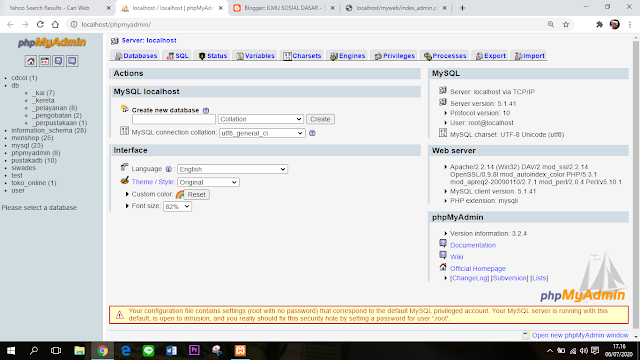This screenshot has width=640, height=360.
Task: Click Open new phpMyAdmin window link
Action: point(580,336)
